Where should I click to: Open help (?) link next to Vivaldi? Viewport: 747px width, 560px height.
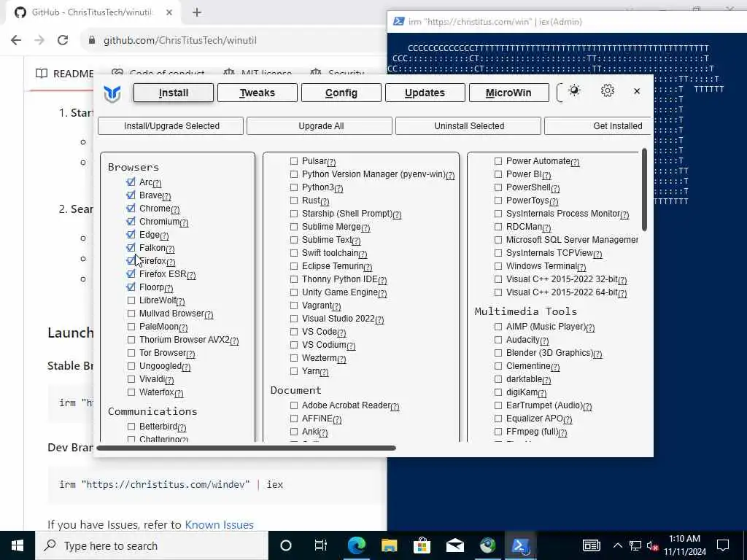point(169,380)
